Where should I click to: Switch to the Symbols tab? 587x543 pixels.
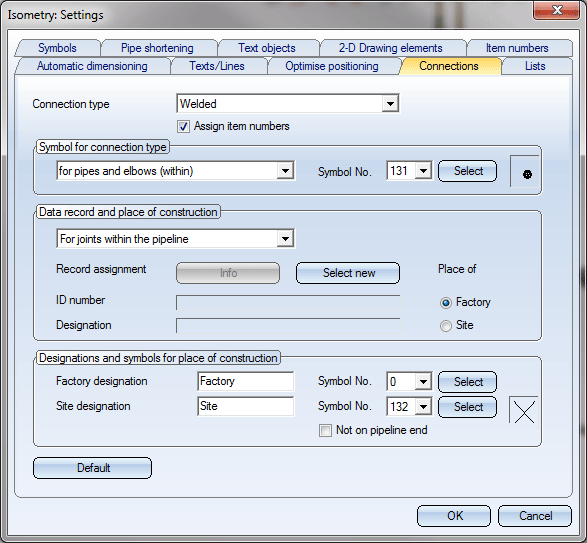(57, 48)
